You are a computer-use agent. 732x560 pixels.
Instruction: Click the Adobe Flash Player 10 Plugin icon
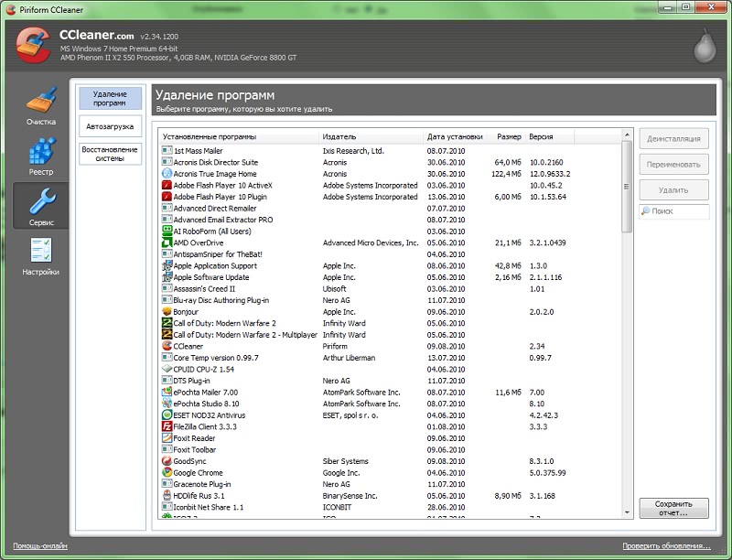[167, 197]
